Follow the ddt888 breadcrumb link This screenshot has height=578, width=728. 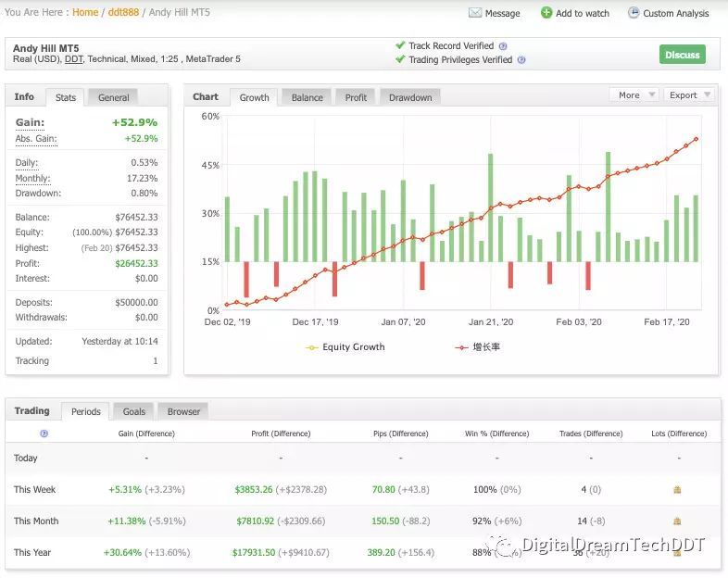123,13
